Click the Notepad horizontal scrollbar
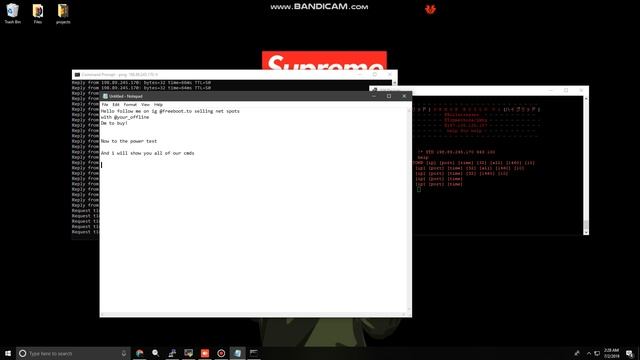This screenshot has width=640, height=360. [x=253, y=314]
